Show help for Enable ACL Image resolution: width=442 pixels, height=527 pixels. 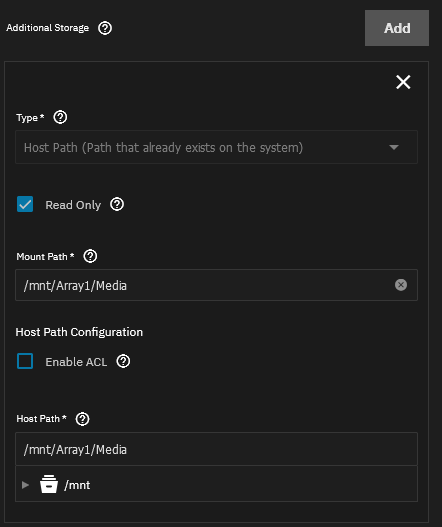[123, 361]
